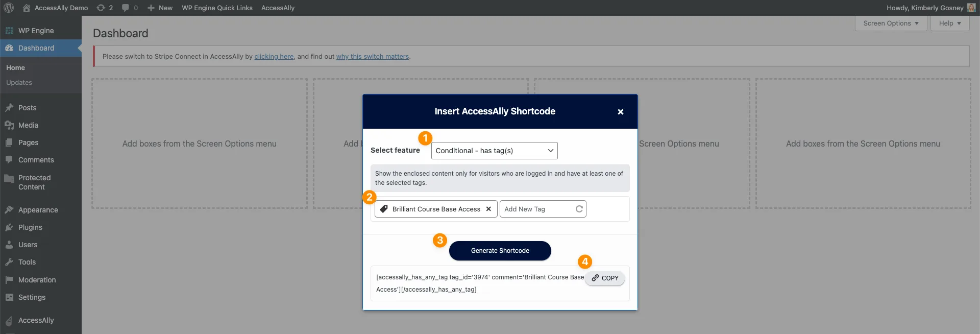Click the generated shortcode text

click(x=480, y=283)
